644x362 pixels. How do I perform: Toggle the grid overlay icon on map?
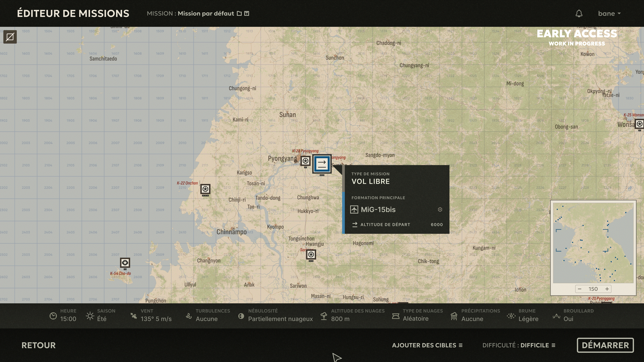[x=10, y=37]
